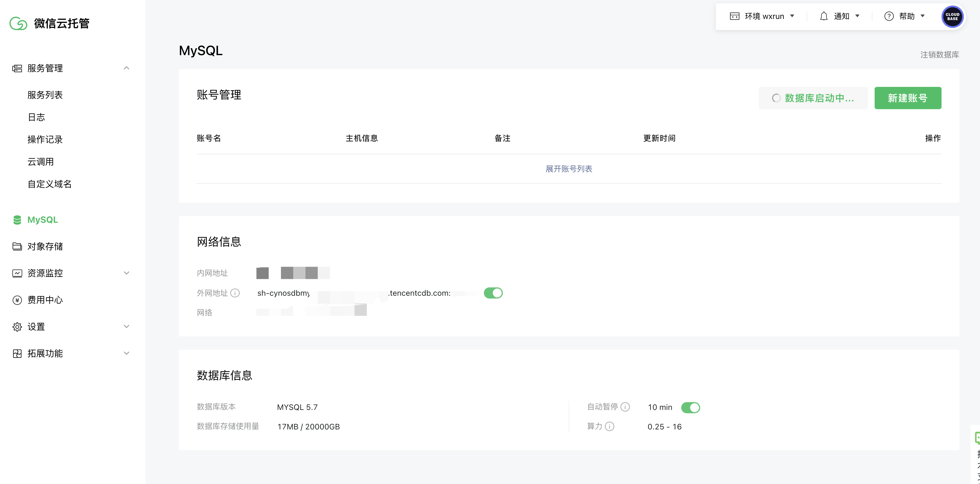
Task: Click the WeChat Cloud Hosting logo icon
Action: tap(18, 24)
